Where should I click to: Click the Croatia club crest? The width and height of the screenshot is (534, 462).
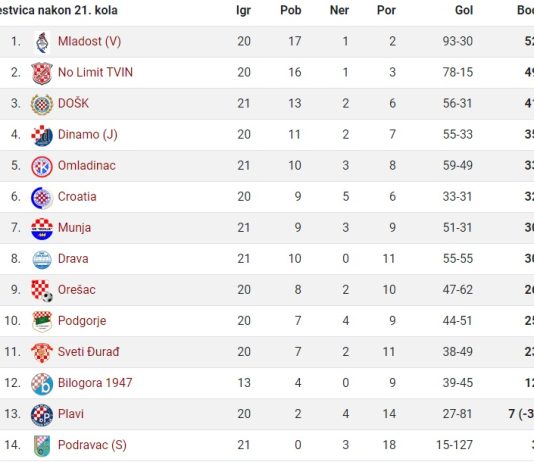(x=42, y=197)
